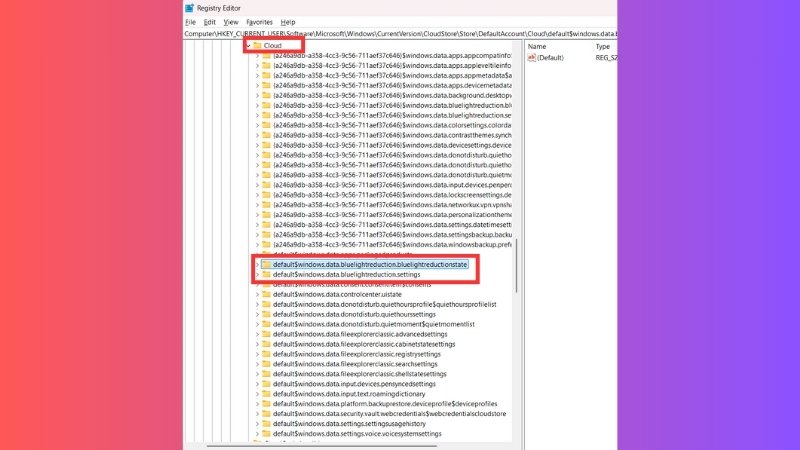Click the registry path address bar
The width and height of the screenshot is (800, 450).
[400, 34]
